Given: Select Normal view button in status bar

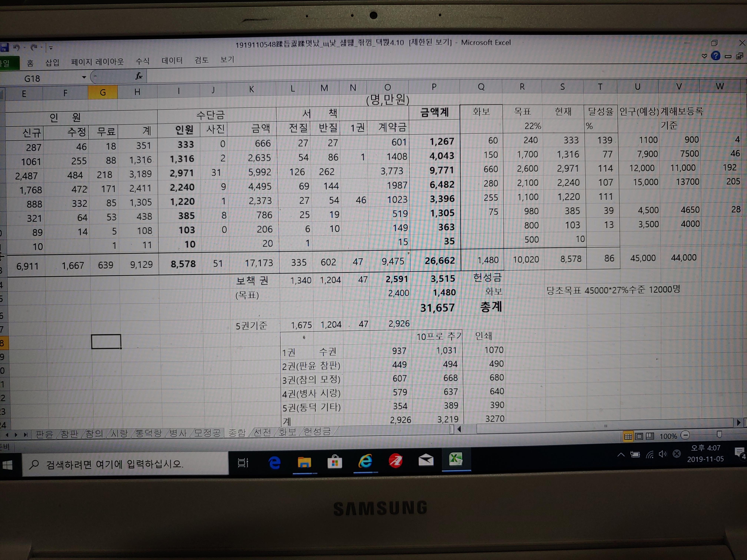Looking at the screenshot, I should (628, 436).
